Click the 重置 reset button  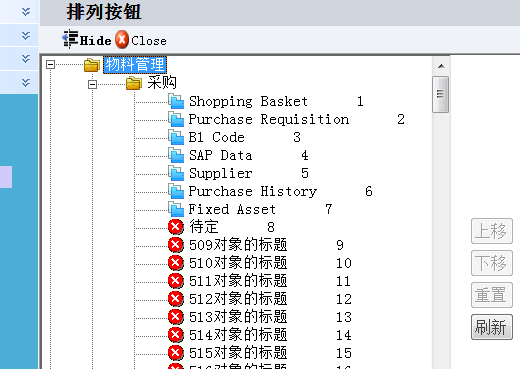[x=492, y=295]
